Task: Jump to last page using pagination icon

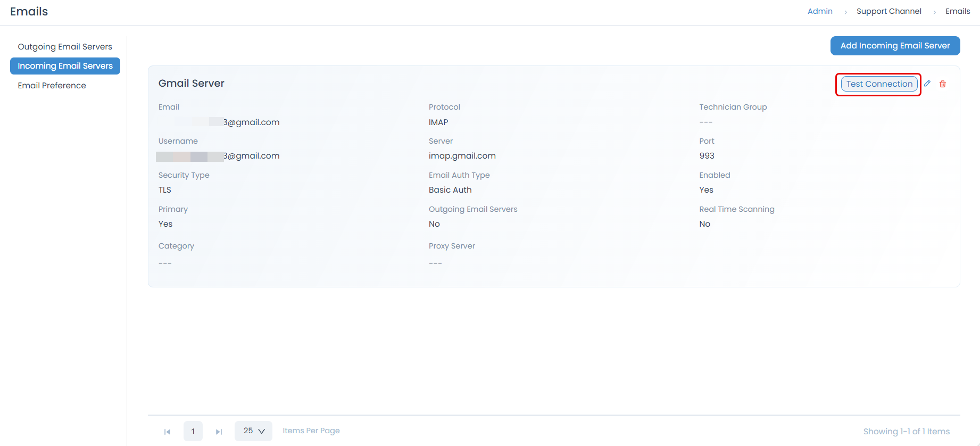Action: [x=219, y=432]
